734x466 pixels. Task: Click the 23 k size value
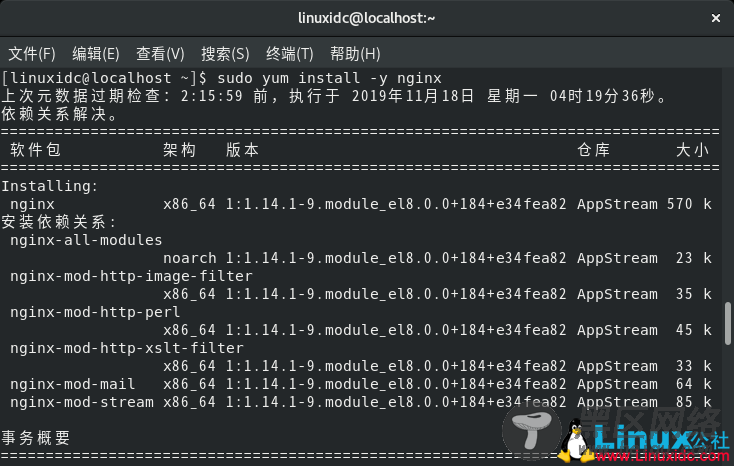point(693,258)
